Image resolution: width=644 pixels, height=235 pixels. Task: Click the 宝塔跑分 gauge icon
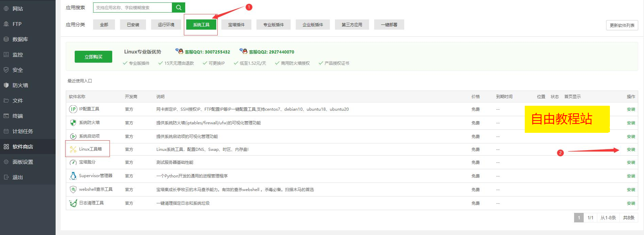pos(73,162)
